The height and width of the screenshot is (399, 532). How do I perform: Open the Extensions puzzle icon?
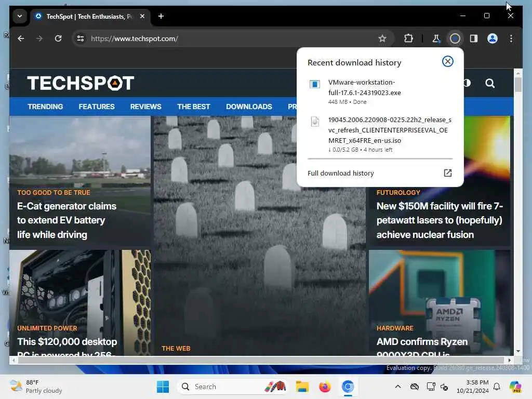pos(408,38)
